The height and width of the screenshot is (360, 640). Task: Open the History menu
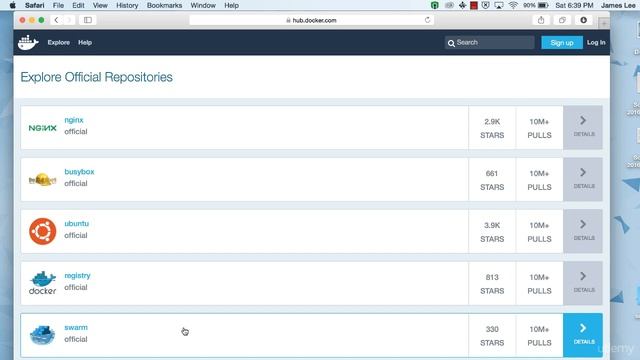click(x=127, y=5)
